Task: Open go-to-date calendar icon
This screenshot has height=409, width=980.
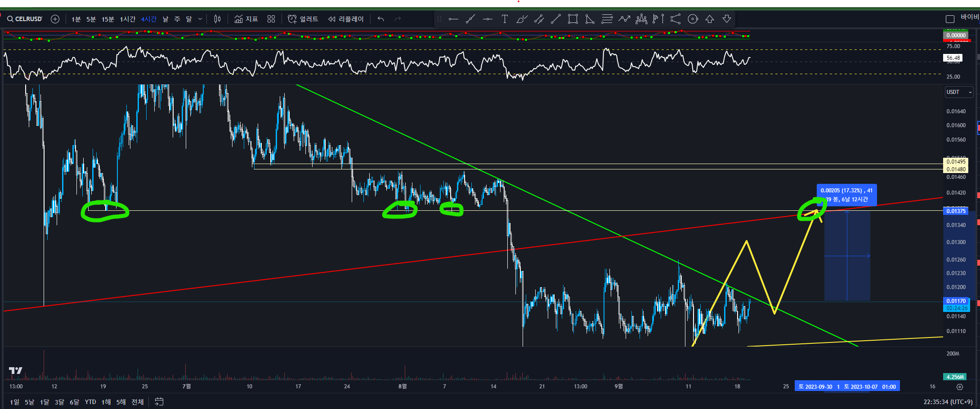Action: (x=159, y=402)
